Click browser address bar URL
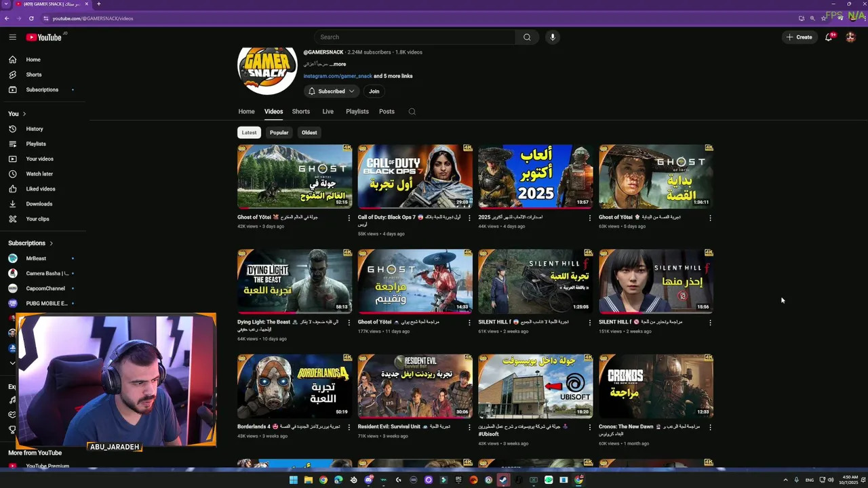 click(x=93, y=18)
